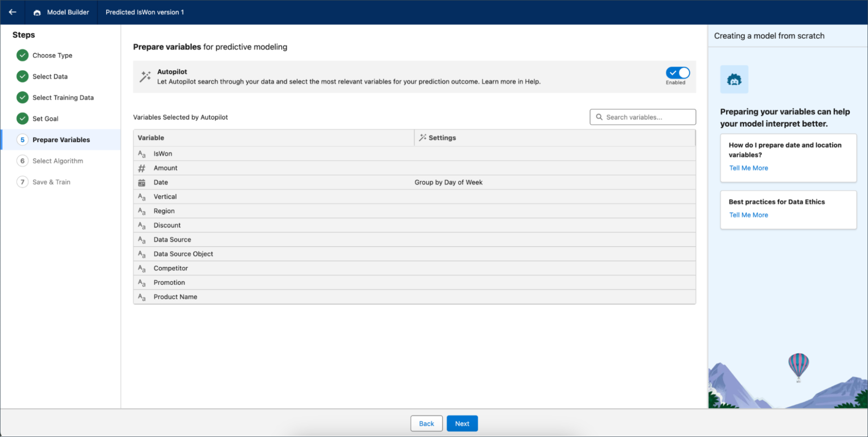
Task: Click the Predicted IsWon version 1 title
Action: (x=145, y=12)
